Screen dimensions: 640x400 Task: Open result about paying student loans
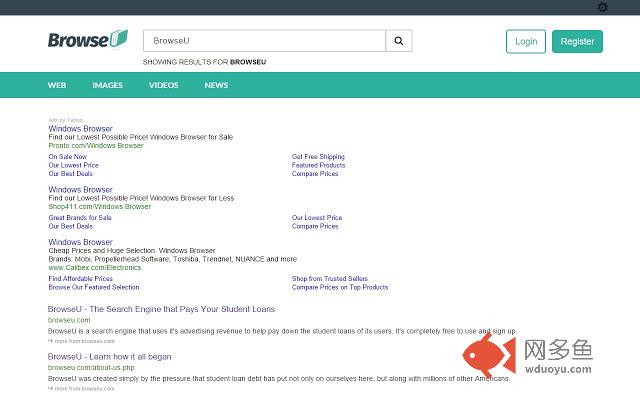pos(161,309)
